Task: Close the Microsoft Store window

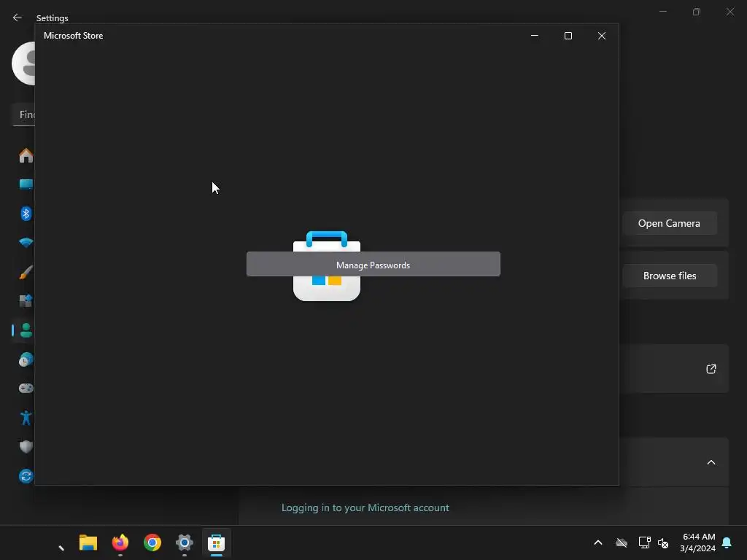Action: [602, 36]
